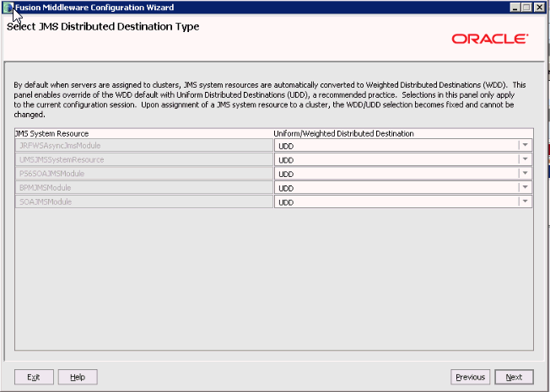Minimize the Configuration Wizard window
Viewport: 550px width, 392px height.
514,7
